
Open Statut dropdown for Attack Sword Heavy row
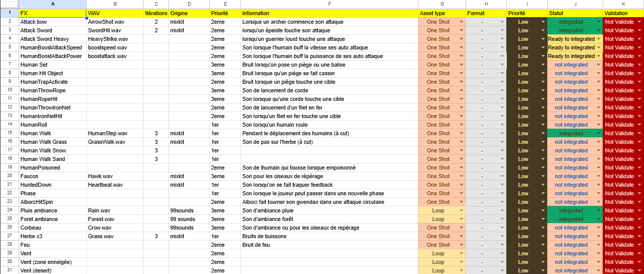(598, 39)
